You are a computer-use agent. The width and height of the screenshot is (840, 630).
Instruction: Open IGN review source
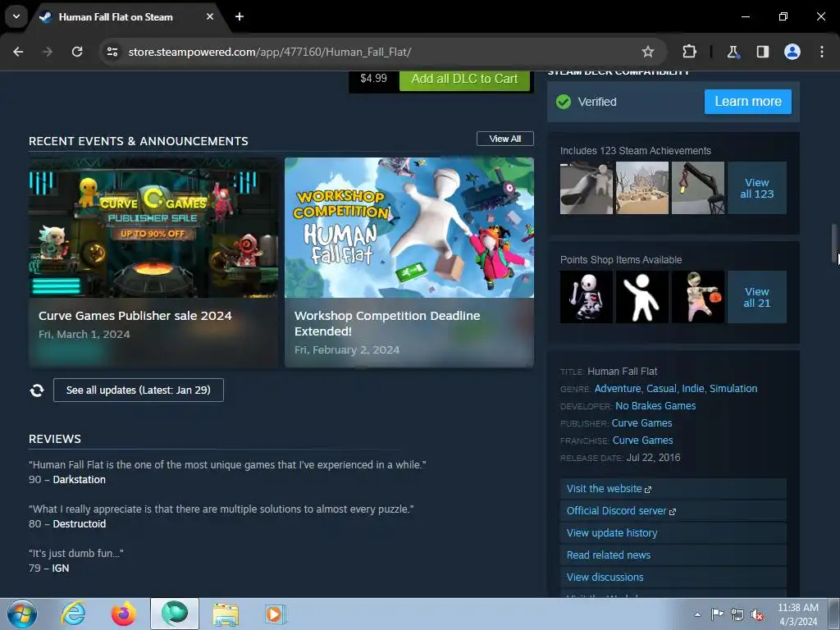(x=61, y=568)
